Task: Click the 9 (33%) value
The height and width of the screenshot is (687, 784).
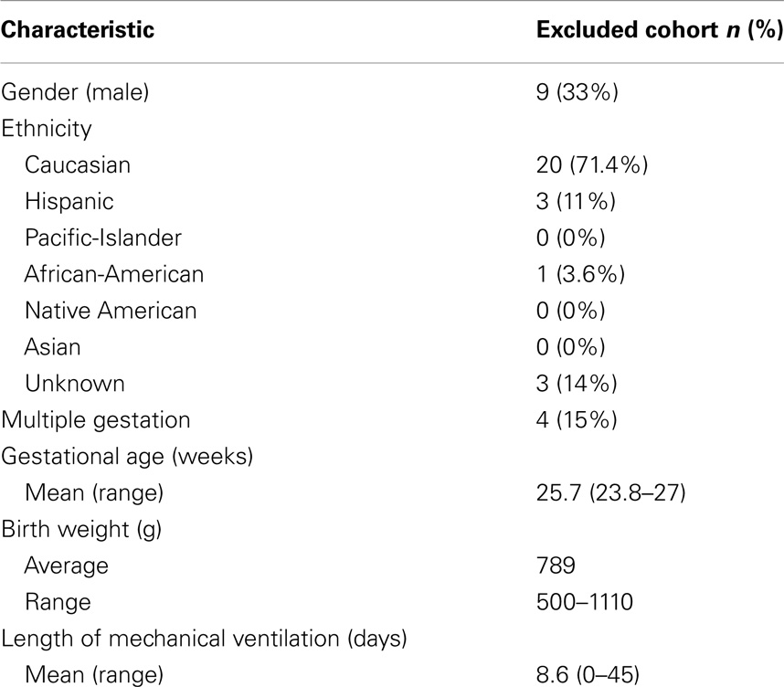Action: 577,92
